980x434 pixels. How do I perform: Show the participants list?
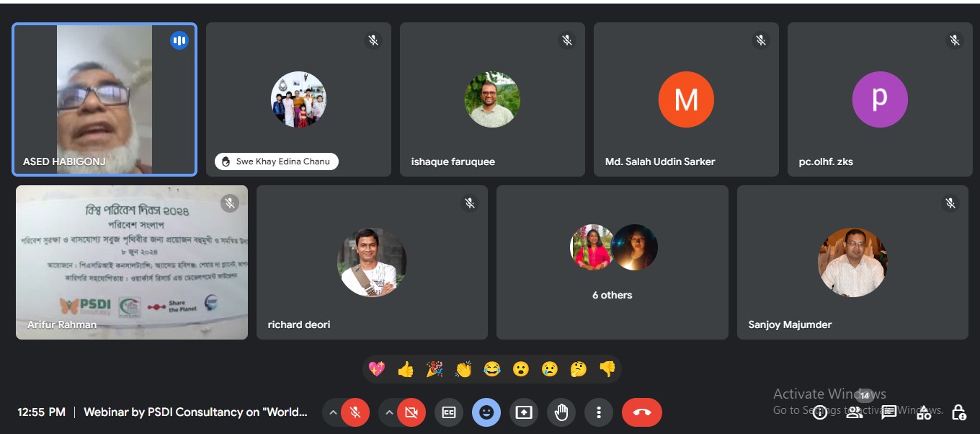[x=855, y=412]
